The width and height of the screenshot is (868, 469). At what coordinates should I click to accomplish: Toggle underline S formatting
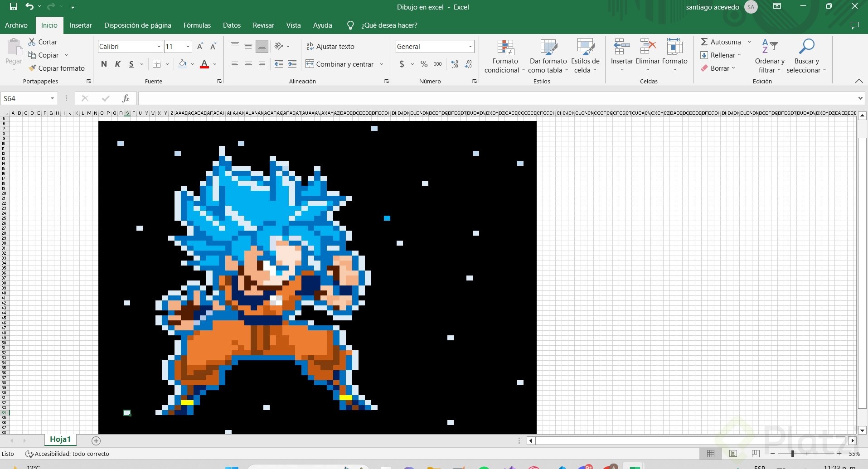click(131, 64)
